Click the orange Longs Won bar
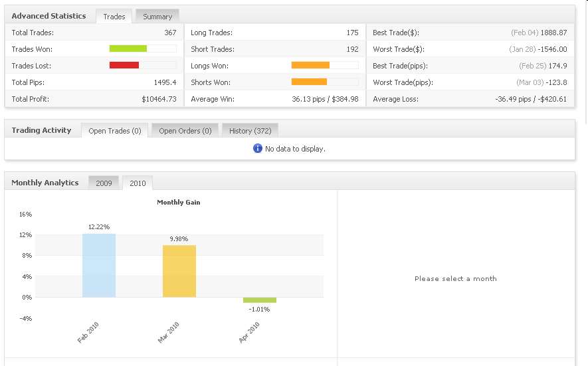Image resolution: width=588 pixels, height=366 pixels. pyautogui.click(x=310, y=65)
